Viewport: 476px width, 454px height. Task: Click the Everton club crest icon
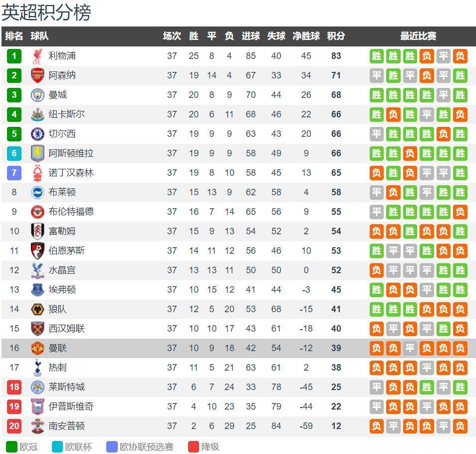coord(37,290)
